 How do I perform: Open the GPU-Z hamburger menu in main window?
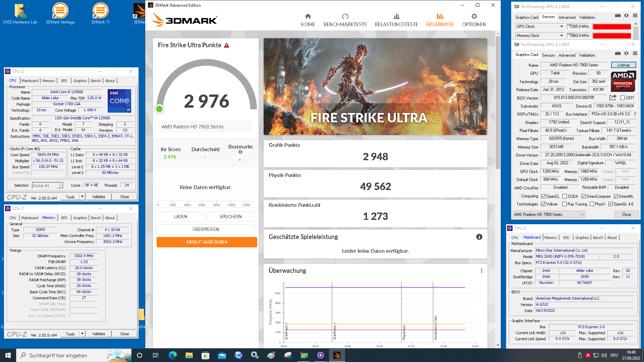tap(635, 54)
